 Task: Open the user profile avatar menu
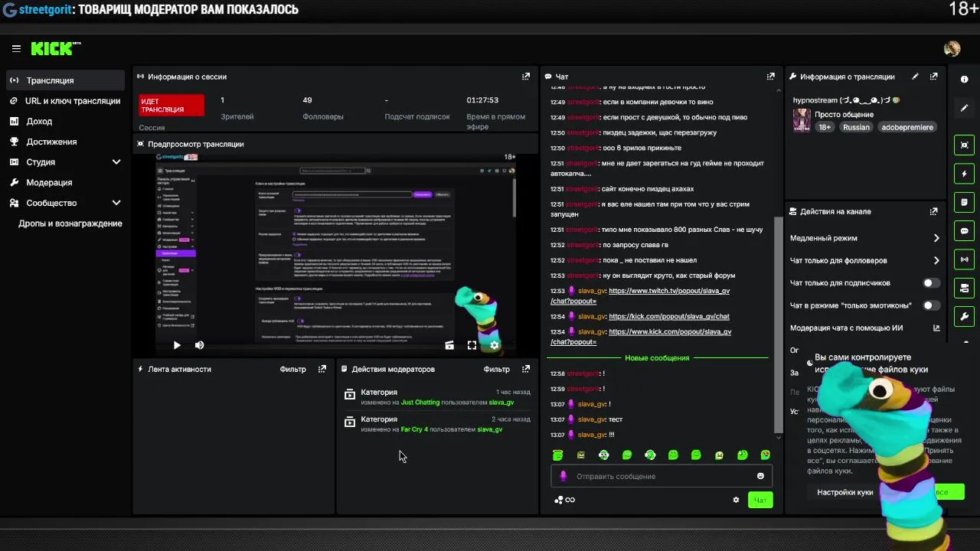pos(952,48)
